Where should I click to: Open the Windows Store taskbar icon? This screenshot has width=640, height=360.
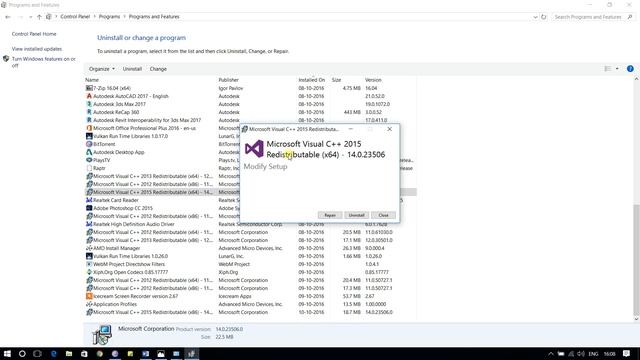(x=84, y=354)
